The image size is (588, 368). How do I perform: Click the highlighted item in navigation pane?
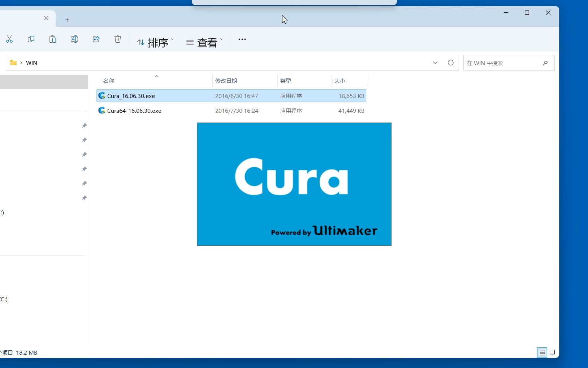(x=44, y=82)
